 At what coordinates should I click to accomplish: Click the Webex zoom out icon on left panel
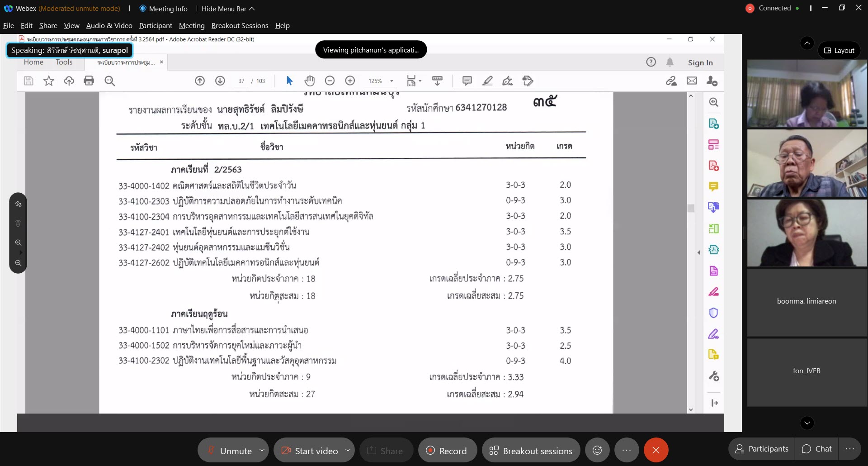(18, 263)
